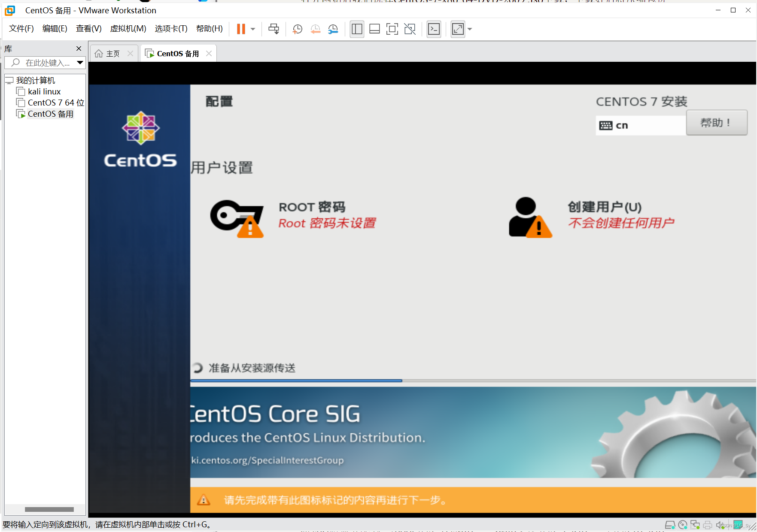757x532 pixels.
Task: Click the message log icon in status bar
Action: point(738,525)
